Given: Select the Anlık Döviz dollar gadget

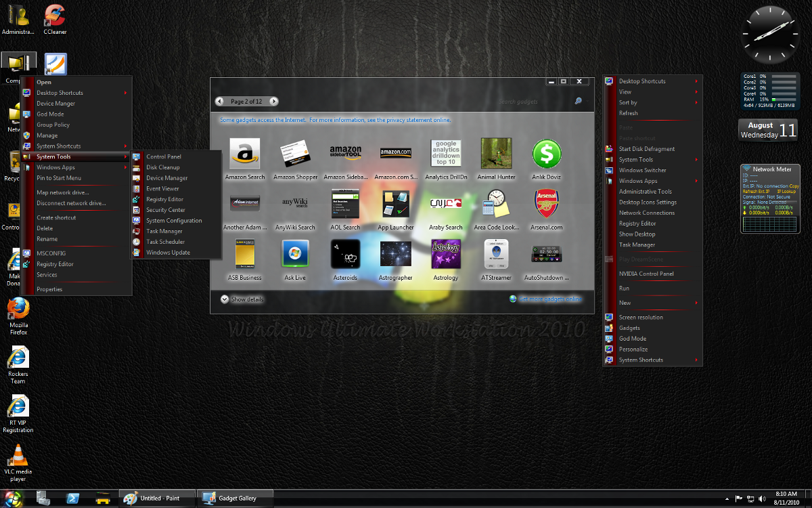Looking at the screenshot, I should pyautogui.click(x=547, y=153).
